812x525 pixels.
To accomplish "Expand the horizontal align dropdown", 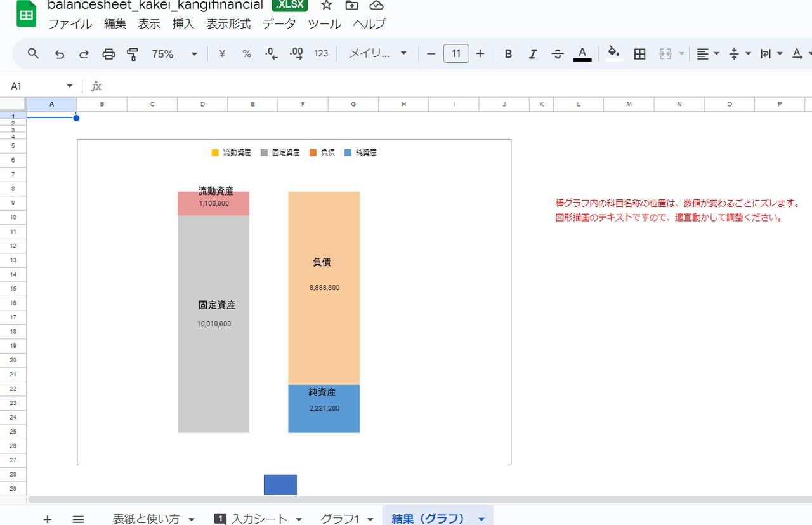I will (707, 54).
